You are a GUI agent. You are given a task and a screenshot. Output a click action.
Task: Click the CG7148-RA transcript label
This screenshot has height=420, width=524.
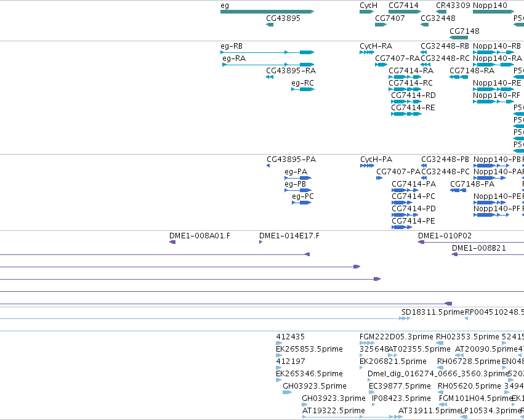click(x=472, y=71)
